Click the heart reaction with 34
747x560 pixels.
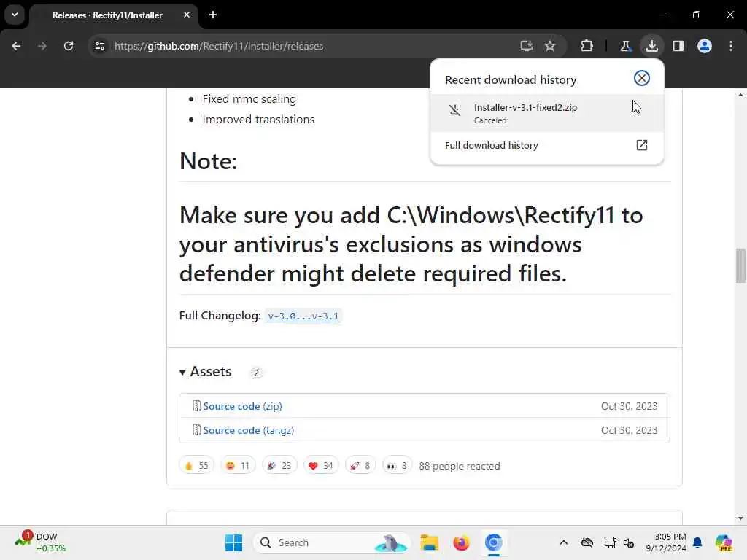coord(321,465)
